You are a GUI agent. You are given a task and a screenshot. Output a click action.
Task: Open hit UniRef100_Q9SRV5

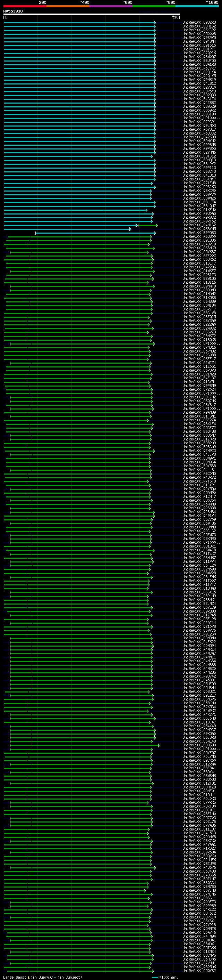coord(199,38)
